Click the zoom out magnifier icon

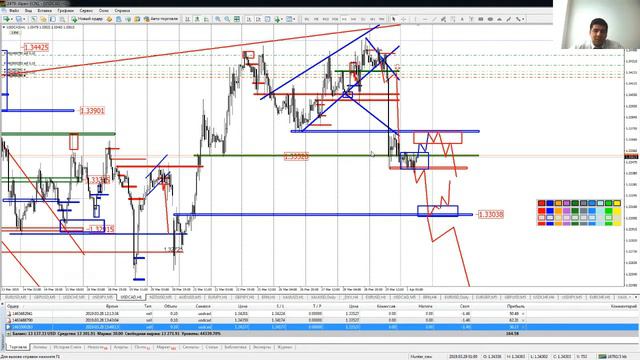[x=227, y=19]
